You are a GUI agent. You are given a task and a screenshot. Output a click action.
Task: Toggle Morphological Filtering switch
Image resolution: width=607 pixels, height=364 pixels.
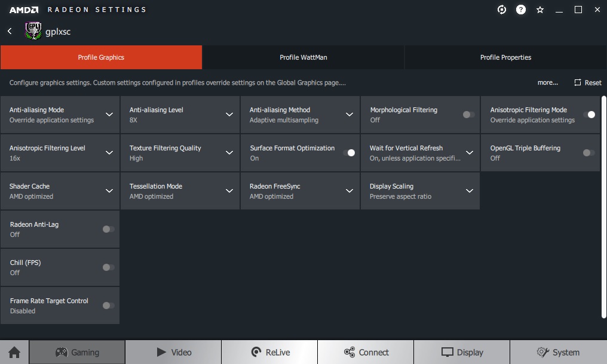point(469,115)
